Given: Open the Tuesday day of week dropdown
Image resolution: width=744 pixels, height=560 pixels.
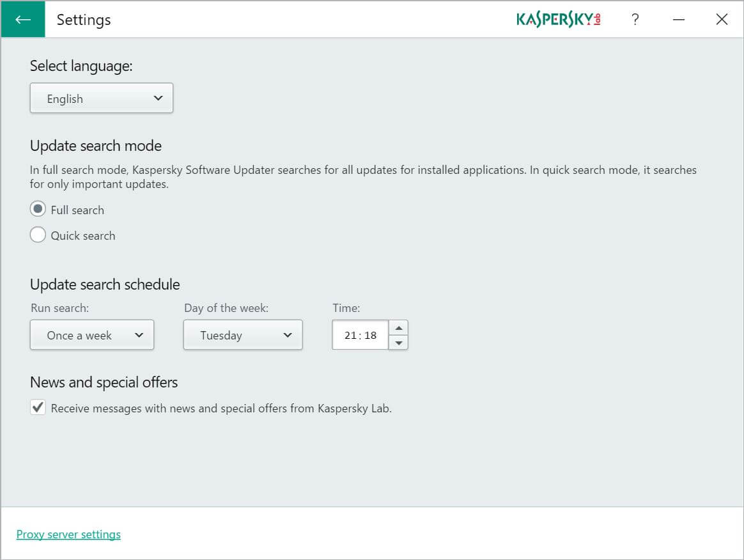Looking at the screenshot, I should pyautogui.click(x=242, y=335).
